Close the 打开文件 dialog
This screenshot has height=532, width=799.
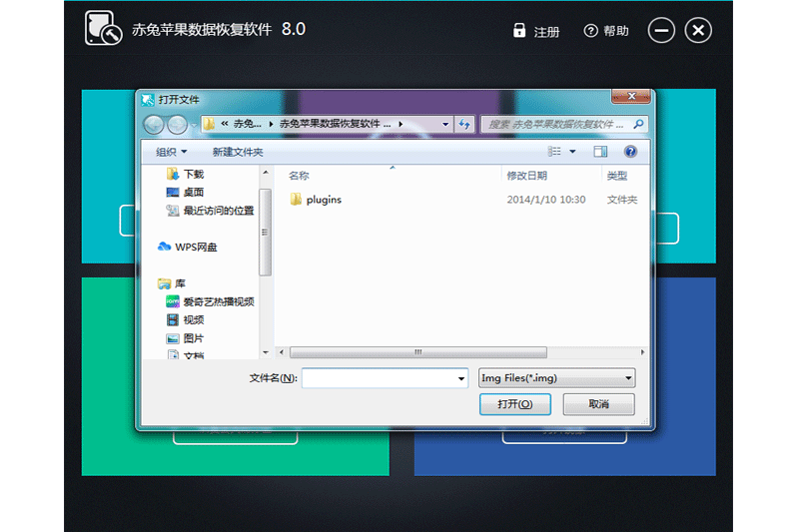click(631, 96)
